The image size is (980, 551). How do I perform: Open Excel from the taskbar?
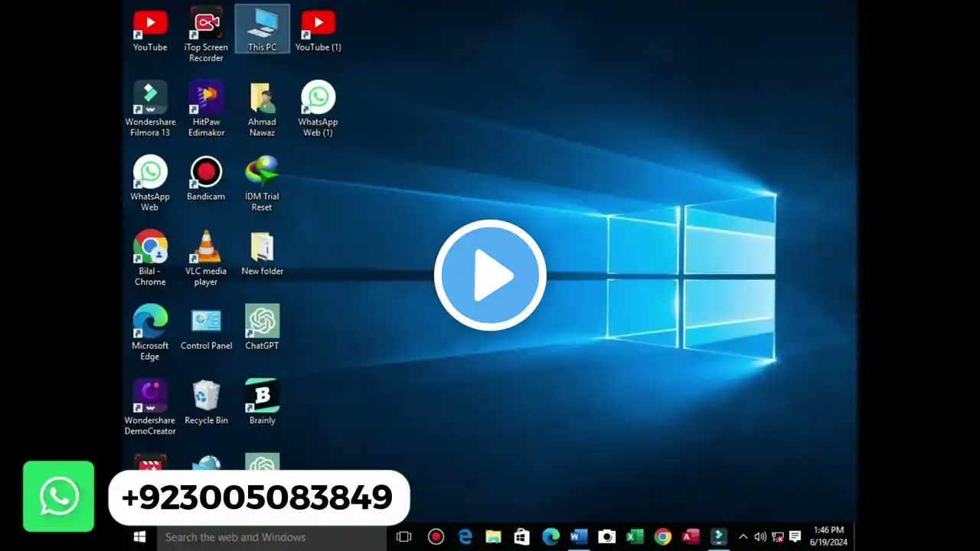635,537
